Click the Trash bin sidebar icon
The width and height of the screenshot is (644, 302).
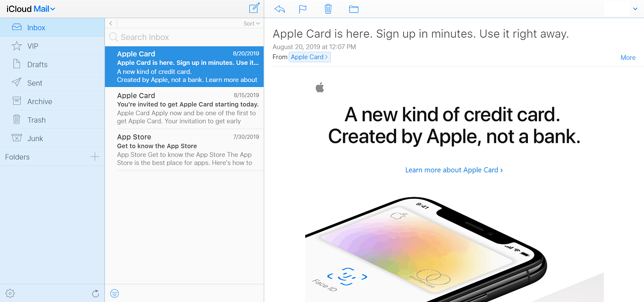(x=17, y=119)
